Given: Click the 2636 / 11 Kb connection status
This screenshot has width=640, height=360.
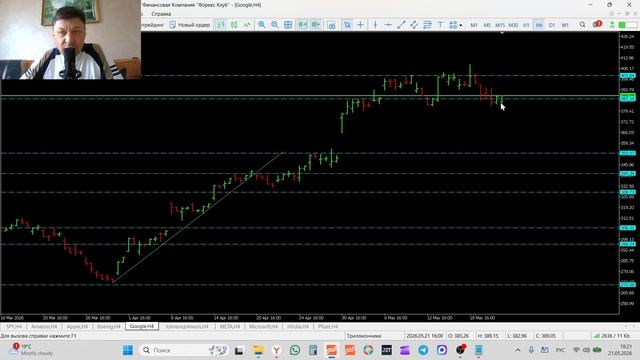Looking at the screenshot, I should (x=611, y=336).
